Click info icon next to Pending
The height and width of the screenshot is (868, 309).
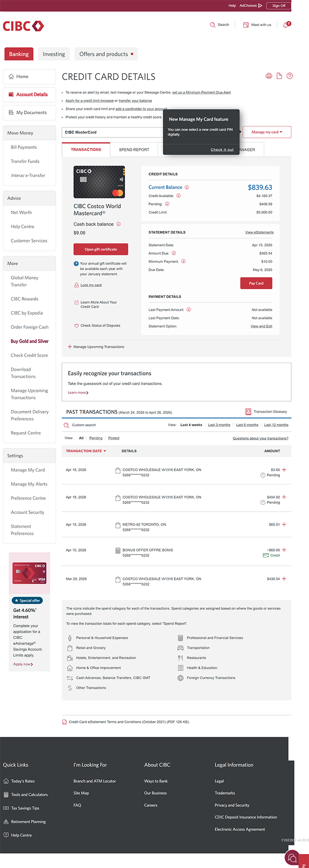pos(167,204)
